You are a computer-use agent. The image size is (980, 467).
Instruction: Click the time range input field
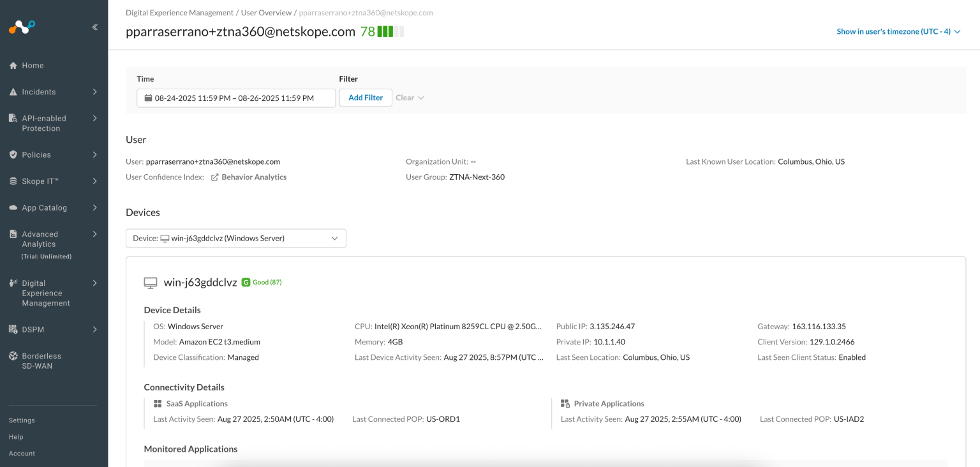coord(235,98)
